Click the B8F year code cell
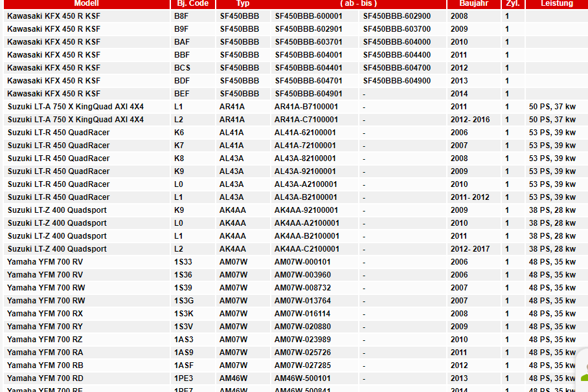Viewport: 588px width, 392px height. tap(193, 16)
